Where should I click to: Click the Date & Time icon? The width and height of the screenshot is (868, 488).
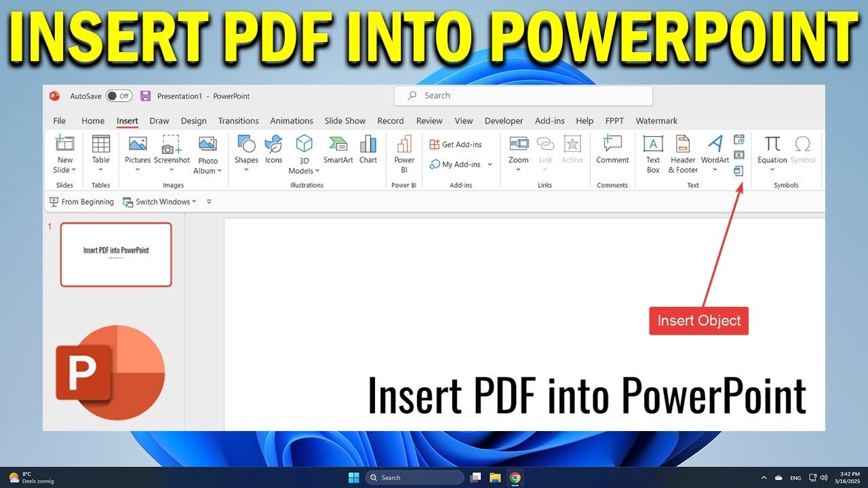point(739,139)
